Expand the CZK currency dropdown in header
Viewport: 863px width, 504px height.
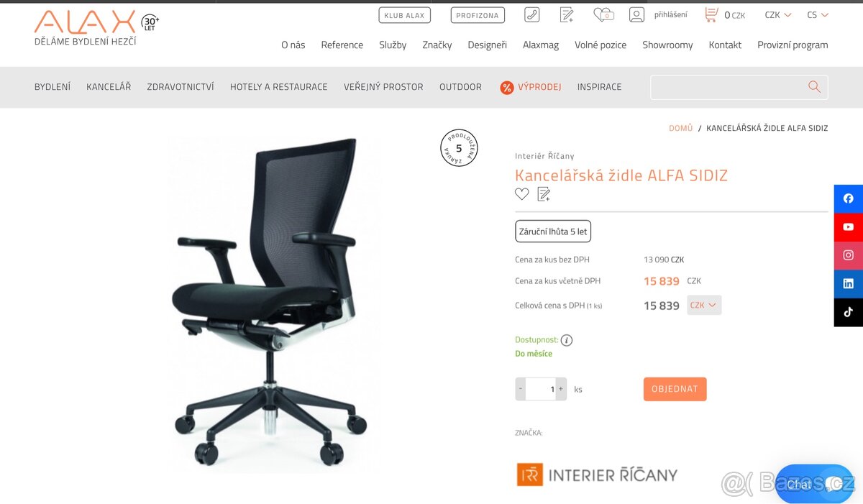[x=778, y=14]
